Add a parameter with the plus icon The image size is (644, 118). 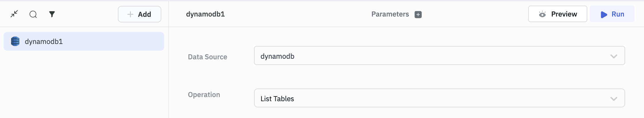(x=418, y=14)
